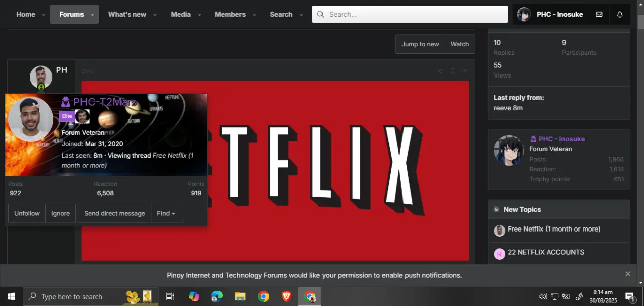Click the viewing thread Free Netflix link

127,160
